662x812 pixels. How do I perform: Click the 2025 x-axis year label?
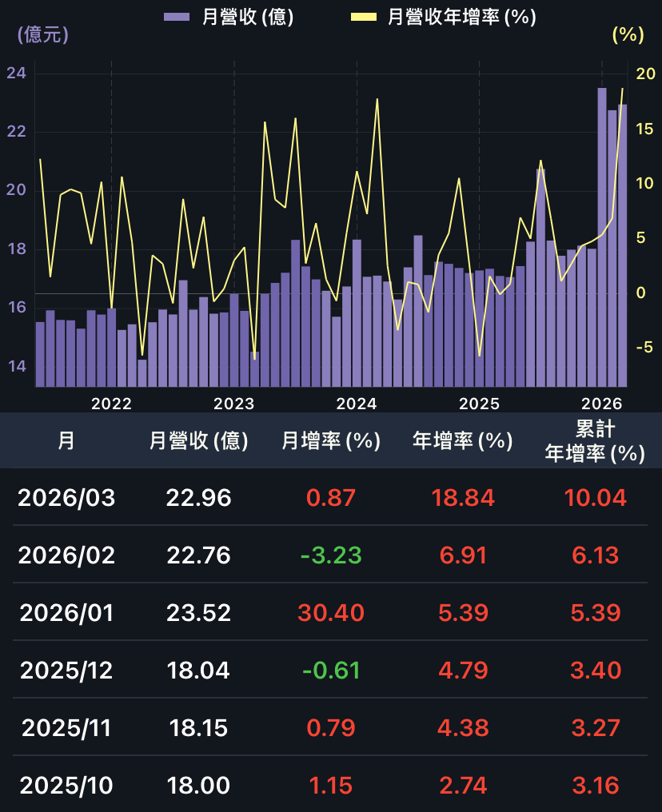[479, 404]
